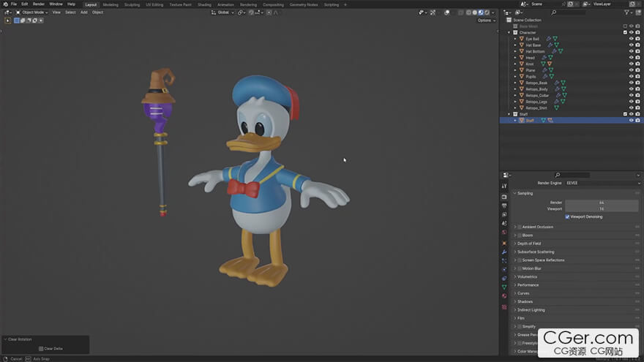Open the Edit menu
644x362 pixels.
25,4
